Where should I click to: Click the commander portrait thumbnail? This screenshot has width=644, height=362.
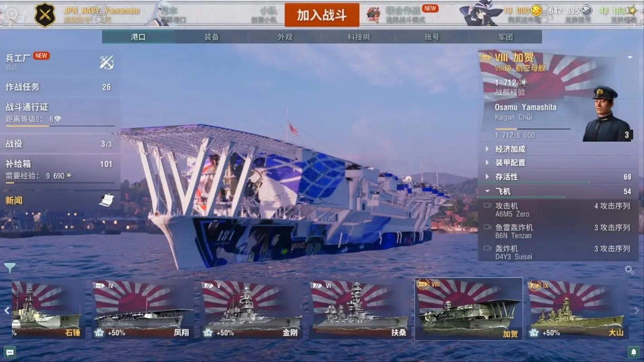click(607, 114)
